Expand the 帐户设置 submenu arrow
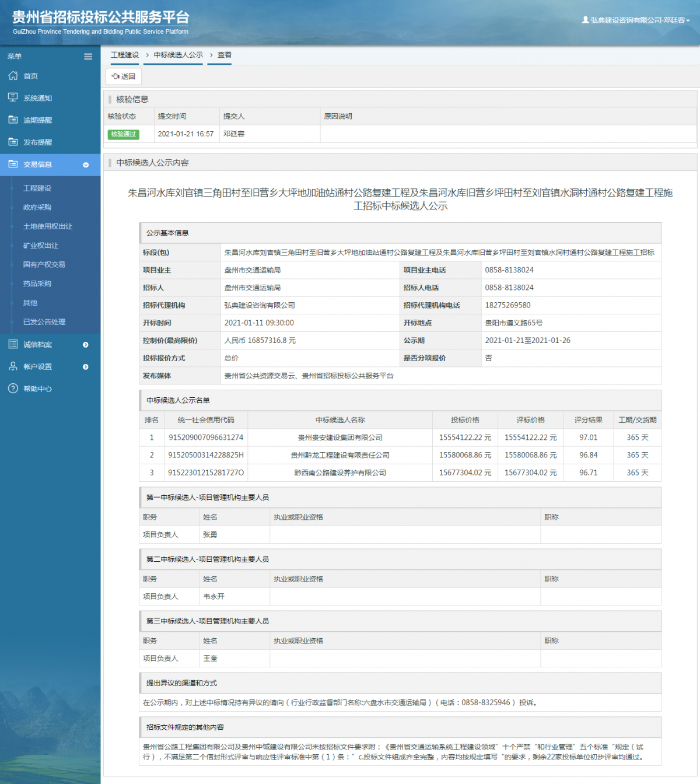This screenshot has width=700, height=784. 86,367
